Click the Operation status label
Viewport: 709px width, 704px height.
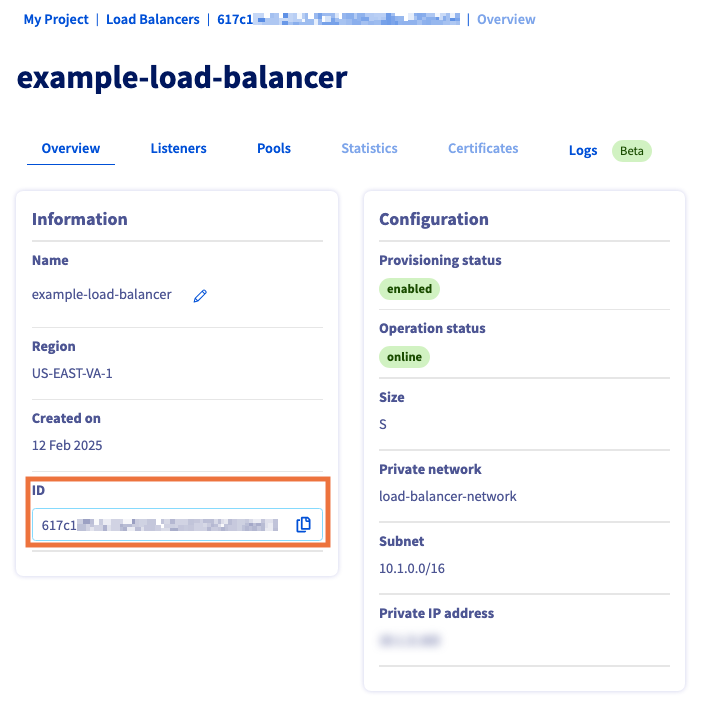pos(432,328)
